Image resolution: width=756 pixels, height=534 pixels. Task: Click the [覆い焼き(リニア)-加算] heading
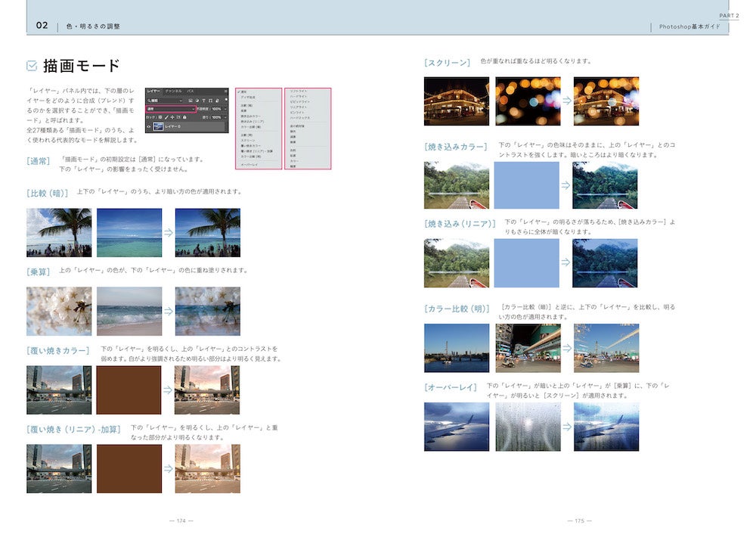(x=73, y=429)
